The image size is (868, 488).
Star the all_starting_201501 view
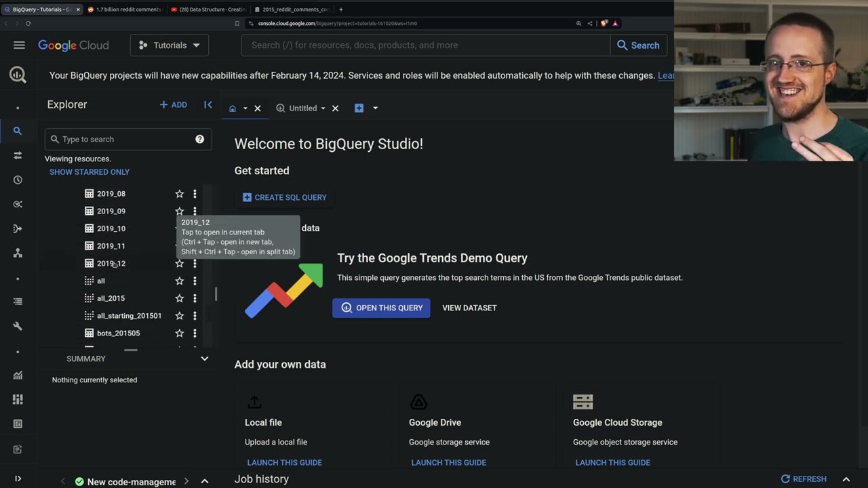click(179, 316)
